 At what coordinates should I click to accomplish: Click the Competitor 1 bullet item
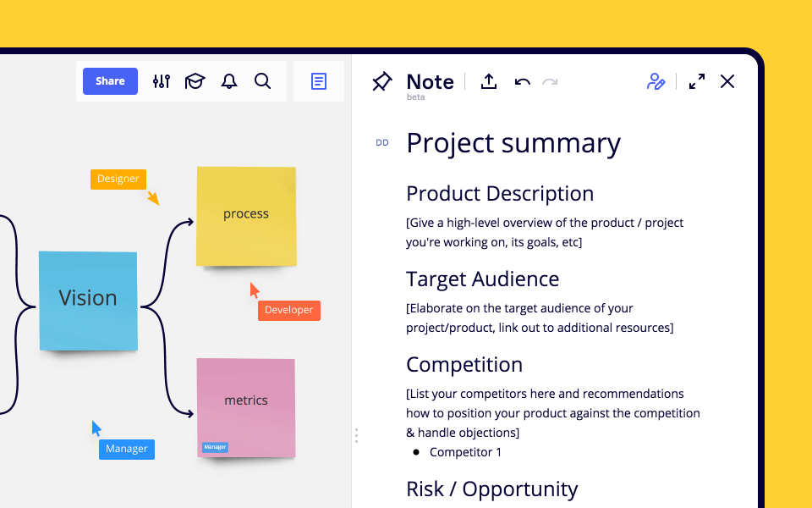[x=465, y=452]
